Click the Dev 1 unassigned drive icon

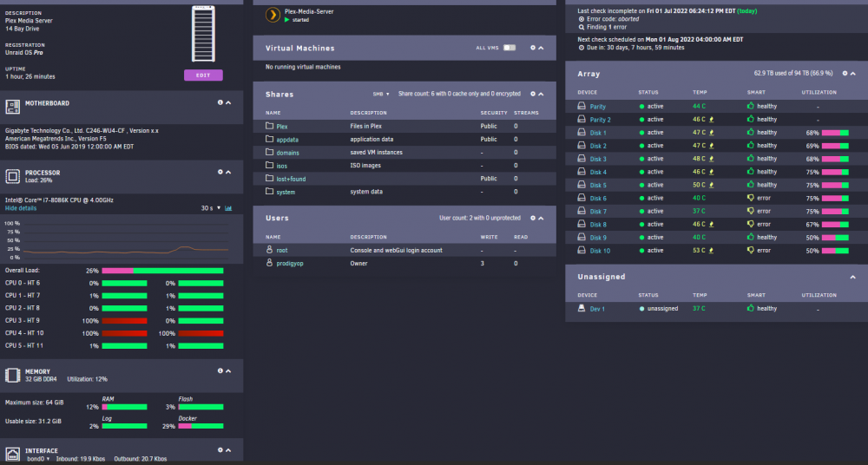[582, 308]
